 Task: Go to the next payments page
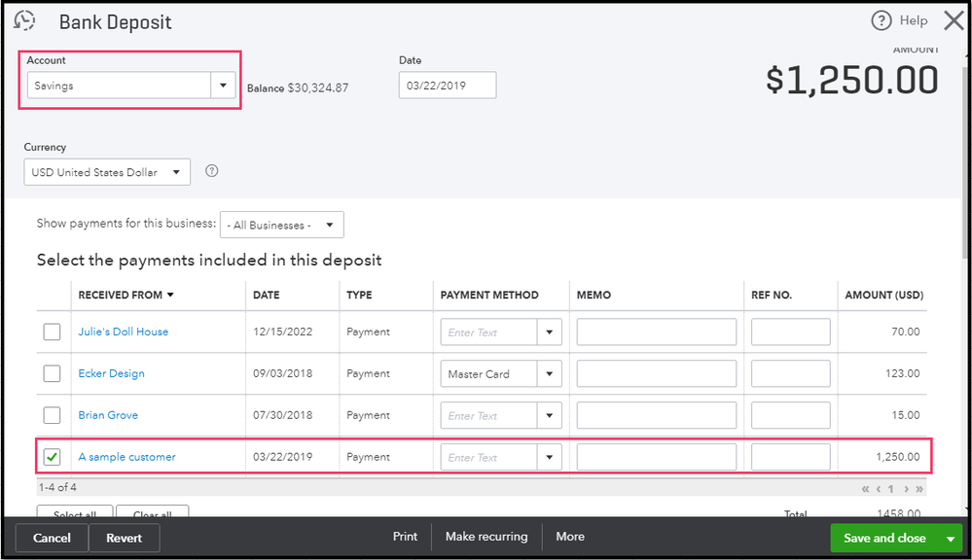(x=906, y=489)
